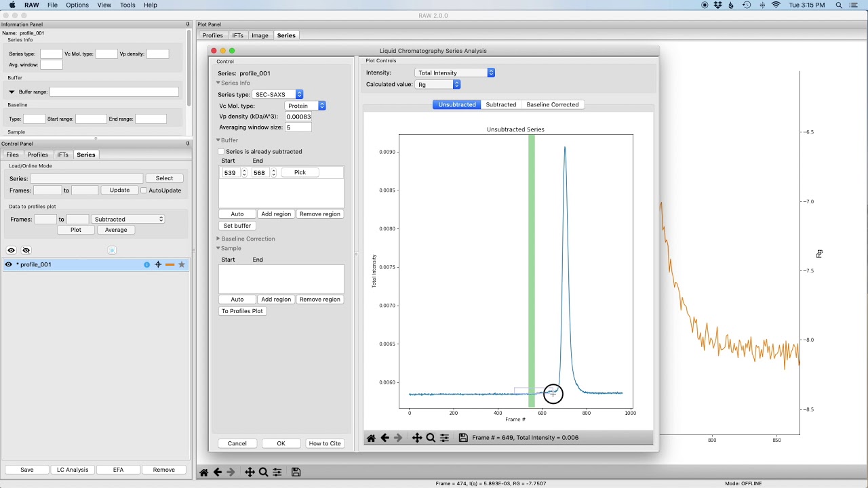This screenshot has width=868, height=488.
Task: Click Cancel in LC Series Analysis
Action: pyautogui.click(x=237, y=443)
